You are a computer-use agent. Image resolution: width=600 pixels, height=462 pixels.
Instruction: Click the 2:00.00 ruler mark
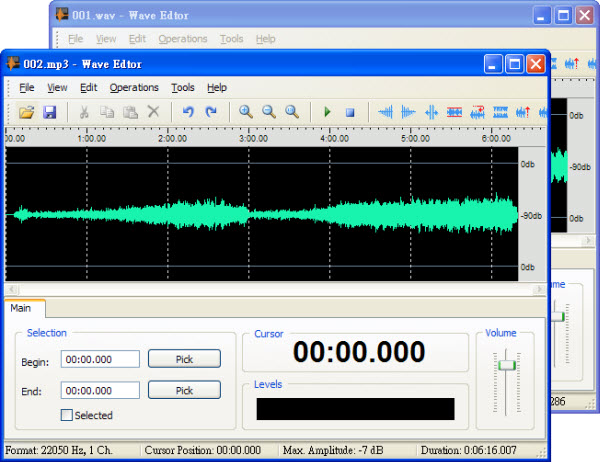tap(173, 138)
